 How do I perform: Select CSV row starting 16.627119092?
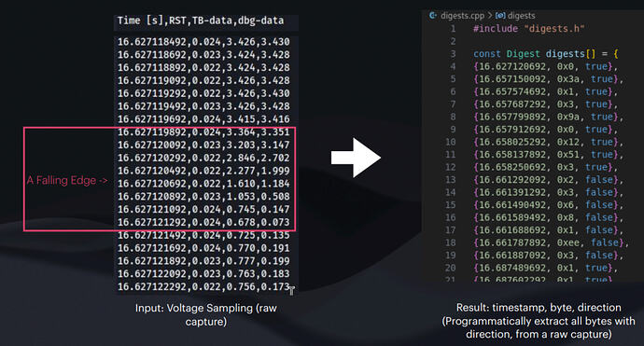[203, 80]
